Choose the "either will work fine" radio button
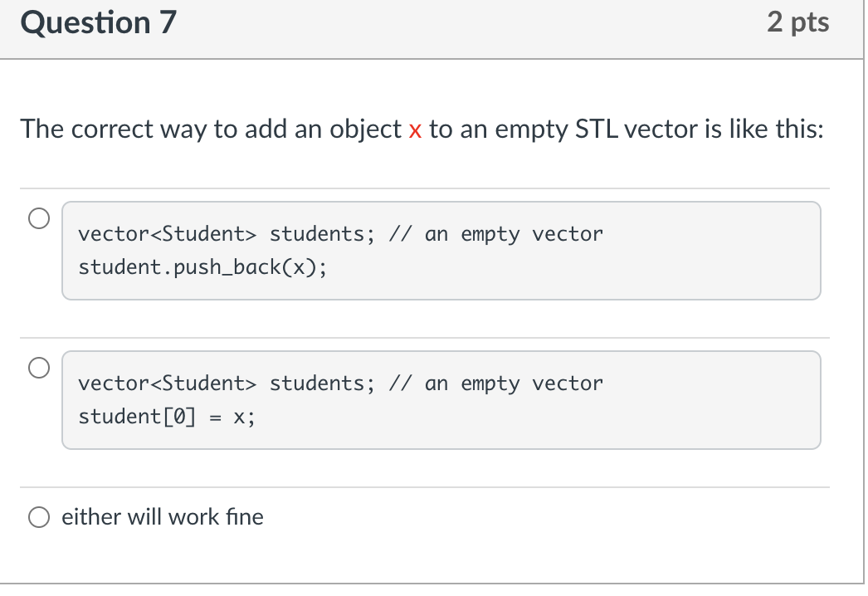 [38, 517]
